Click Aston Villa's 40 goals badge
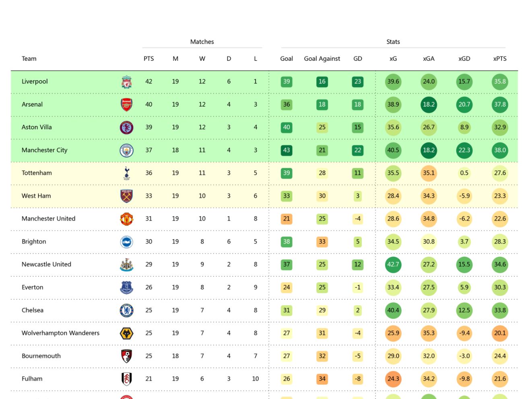The height and width of the screenshot is (399, 532). pos(287,128)
